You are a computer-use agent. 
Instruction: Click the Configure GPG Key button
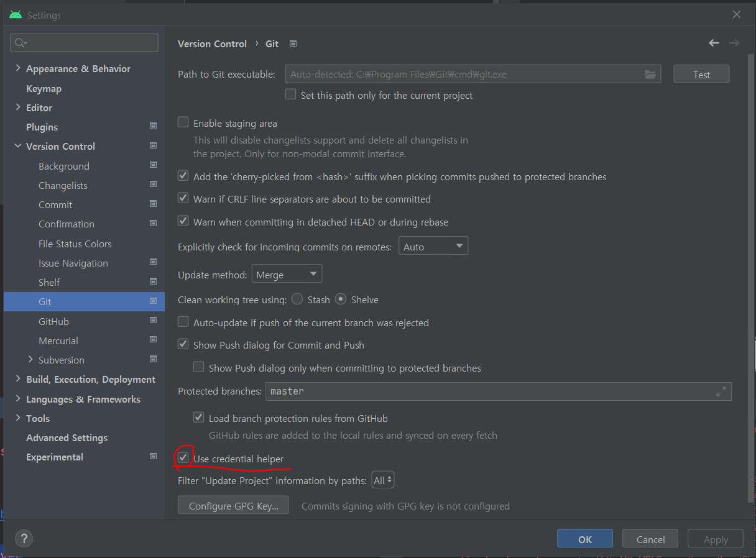[x=233, y=506]
